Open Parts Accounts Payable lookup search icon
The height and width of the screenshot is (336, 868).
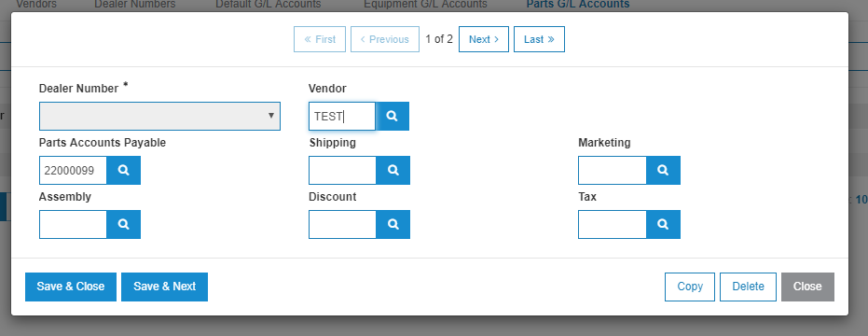pyautogui.click(x=123, y=170)
